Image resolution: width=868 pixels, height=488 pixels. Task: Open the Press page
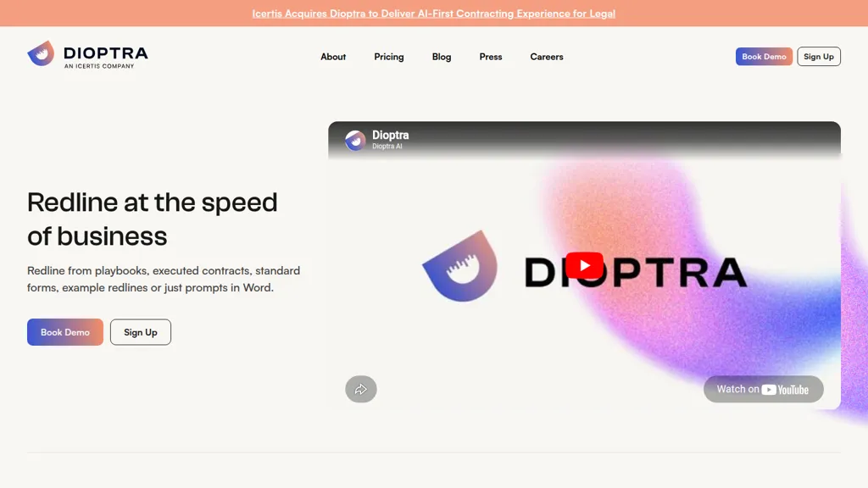pos(491,57)
